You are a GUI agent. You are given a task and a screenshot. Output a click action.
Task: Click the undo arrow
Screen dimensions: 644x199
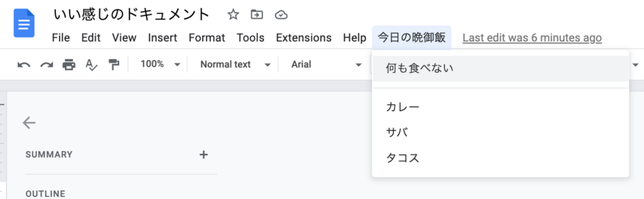tap(23, 64)
